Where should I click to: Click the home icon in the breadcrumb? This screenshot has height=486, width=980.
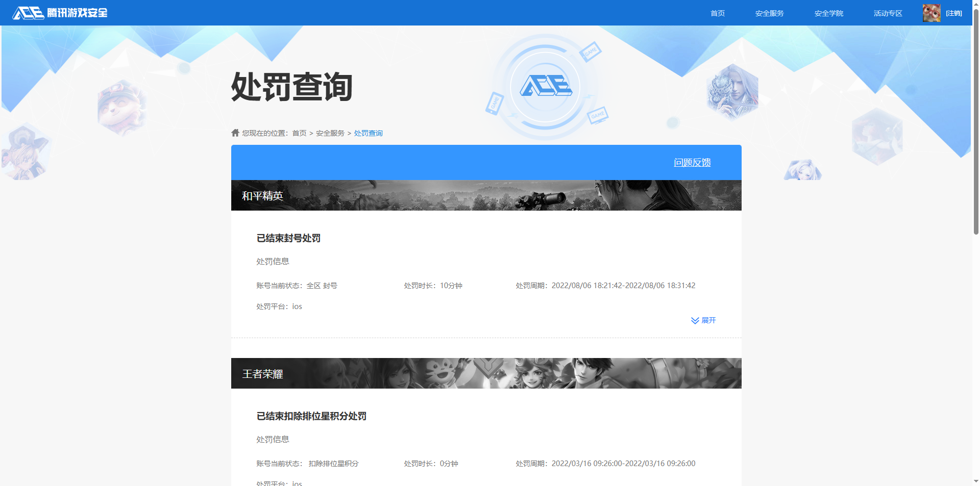235,133
